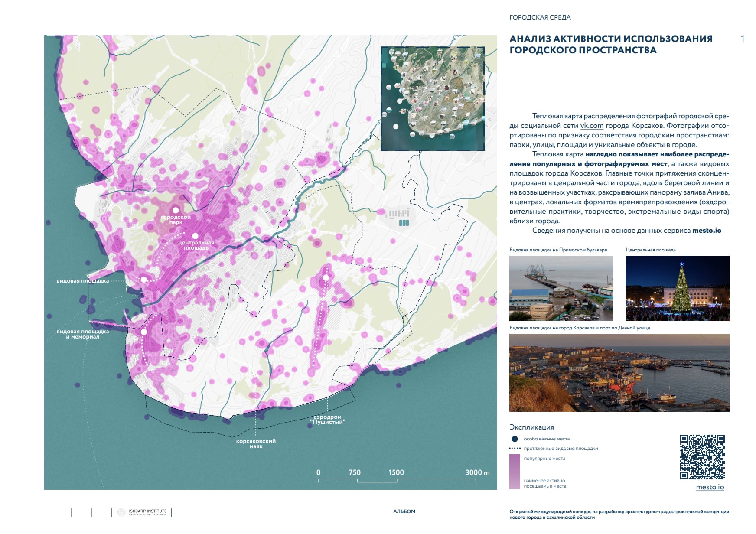This screenshot has height=534, width=756.
Task: Click the page number 1
Action: tap(743, 39)
